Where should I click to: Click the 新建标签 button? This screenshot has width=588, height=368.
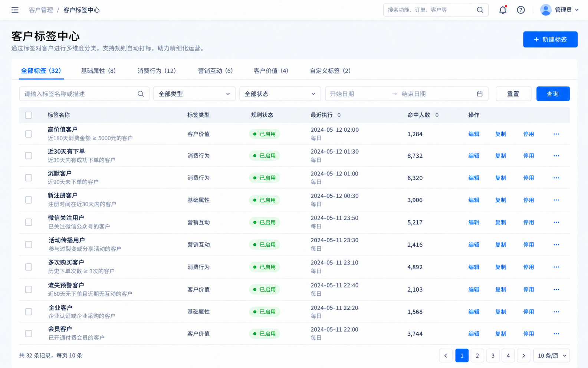click(x=550, y=39)
